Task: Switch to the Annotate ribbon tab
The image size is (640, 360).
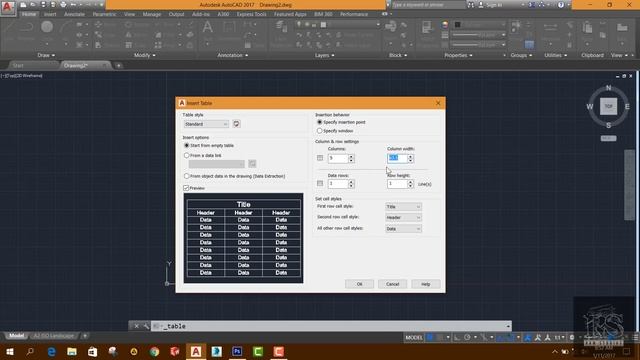Action: [x=74, y=14]
